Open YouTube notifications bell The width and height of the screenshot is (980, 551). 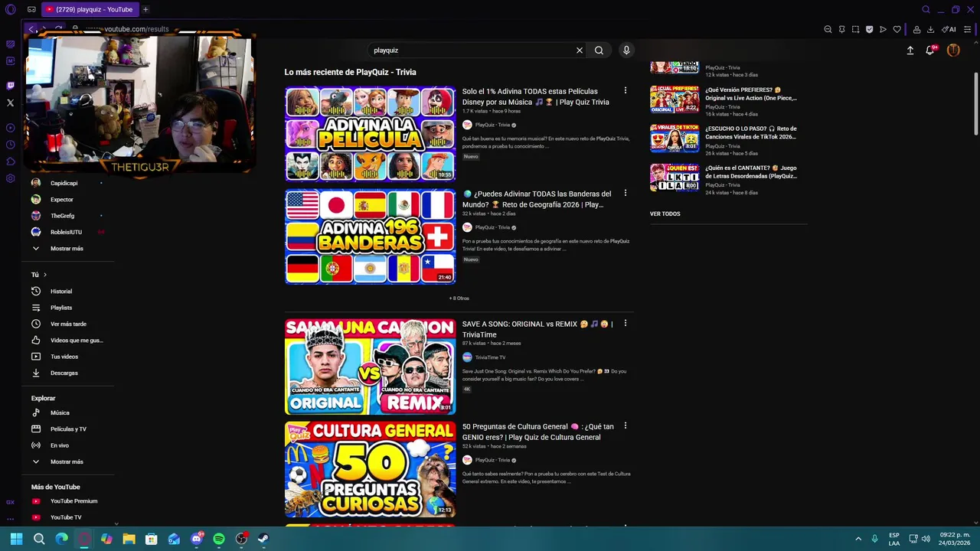(x=930, y=51)
